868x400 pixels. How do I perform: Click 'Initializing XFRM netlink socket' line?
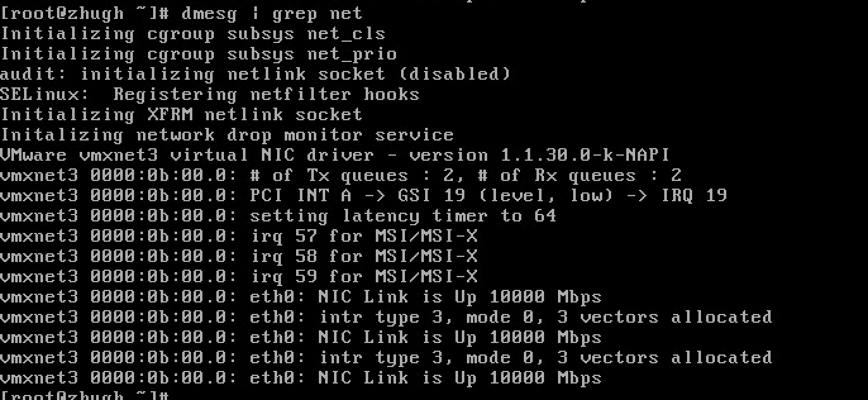pos(182,115)
